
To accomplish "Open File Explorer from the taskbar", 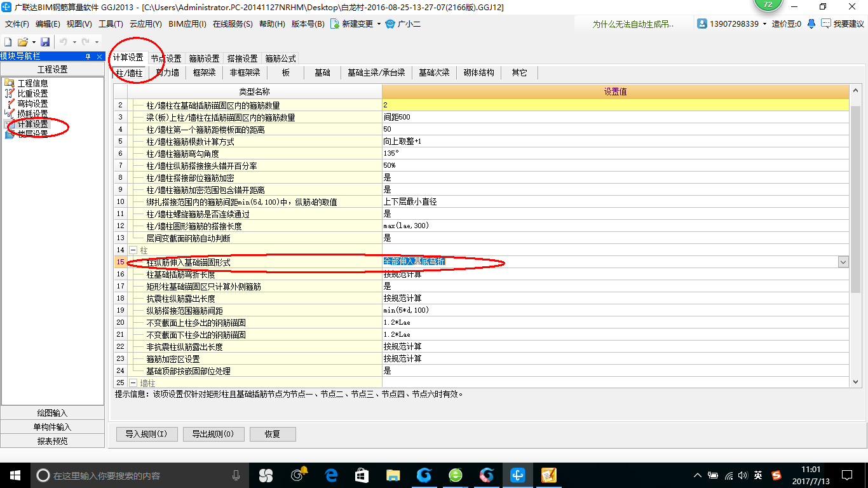I will [393, 475].
